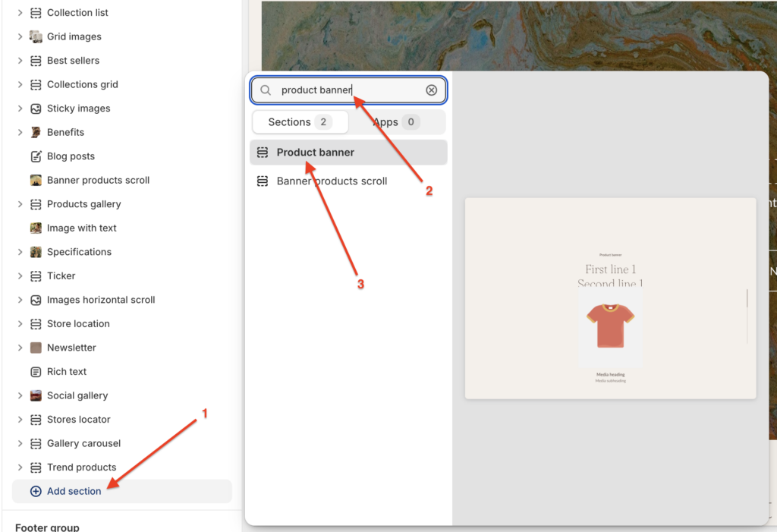Screen dimensions: 777x532
Task: Click the Images horizontal scroll icon
Action: click(36, 300)
